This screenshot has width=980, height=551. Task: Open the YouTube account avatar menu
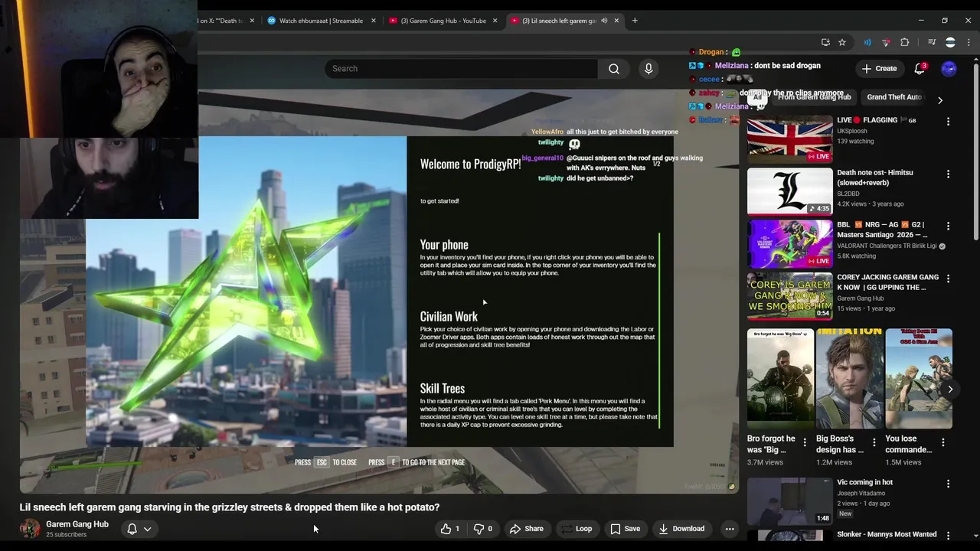tap(949, 69)
